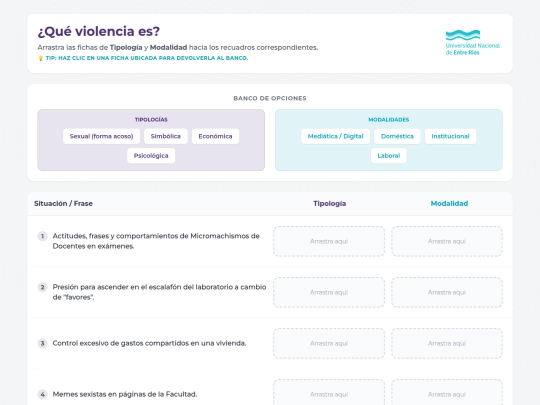Click situation text about Micromachismos de Docentes
This screenshot has width=540, height=405.
coord(156,241)
